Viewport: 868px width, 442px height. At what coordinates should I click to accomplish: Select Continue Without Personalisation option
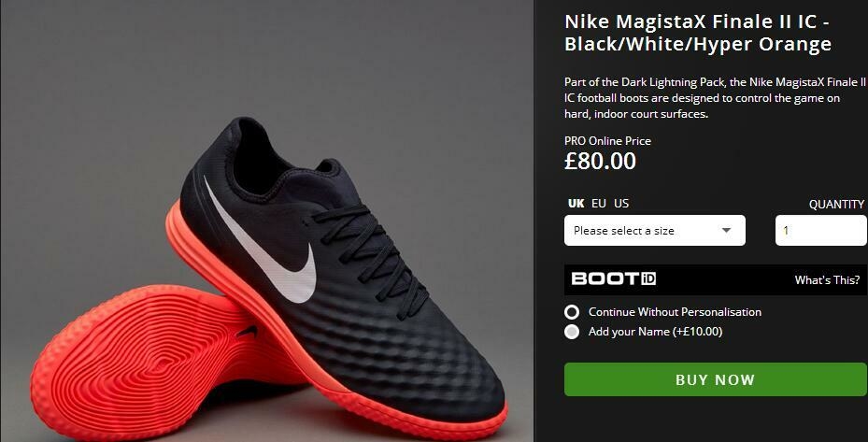pyautogui.click(x=572, y=312)
